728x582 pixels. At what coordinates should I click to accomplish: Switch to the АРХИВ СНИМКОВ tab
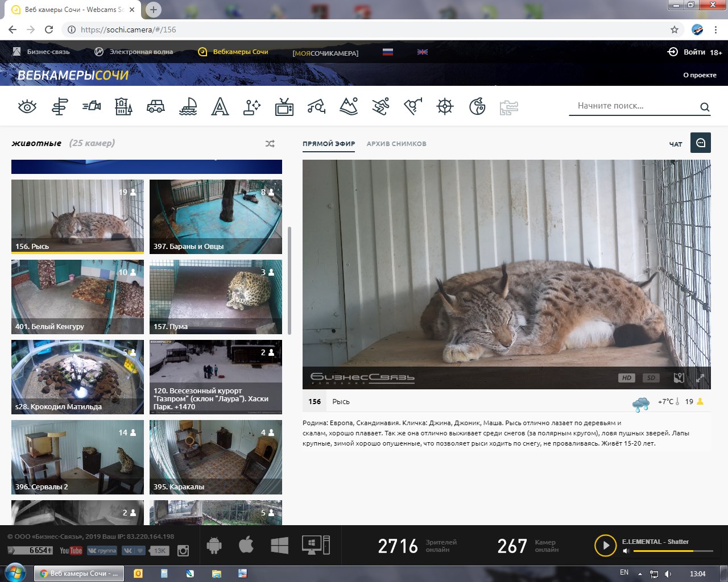point(396,144)
